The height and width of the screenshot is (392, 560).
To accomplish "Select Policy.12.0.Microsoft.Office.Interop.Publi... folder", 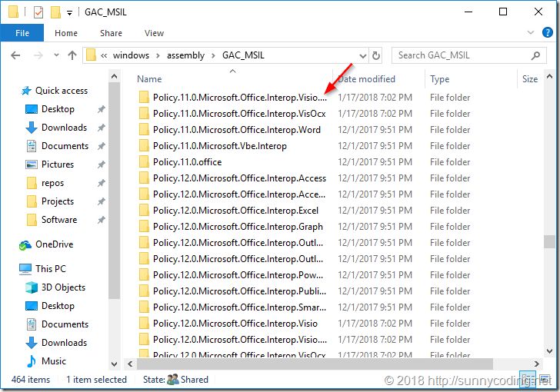I will 240,291.
